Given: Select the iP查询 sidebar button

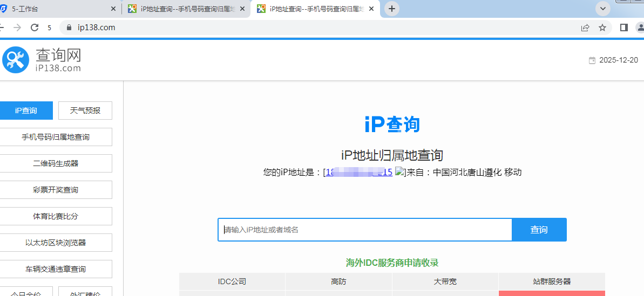Looking at the screenshot, I should point(26,111).
